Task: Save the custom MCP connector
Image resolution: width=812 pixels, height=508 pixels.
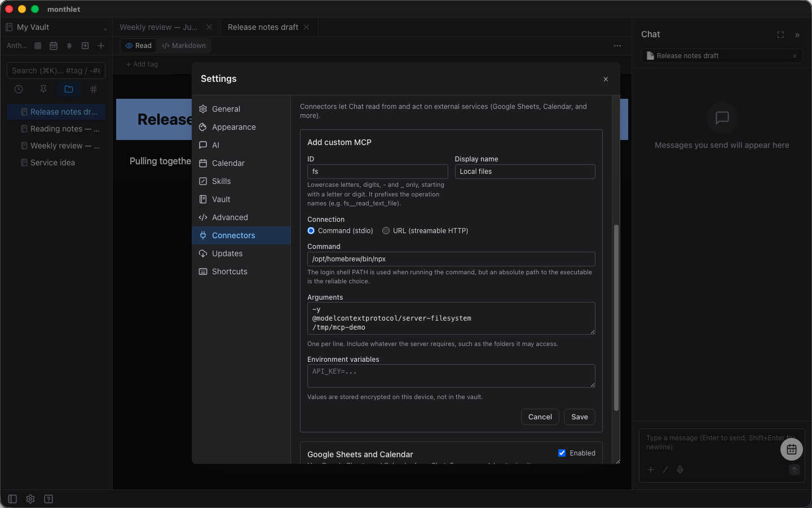Action: 579,417
